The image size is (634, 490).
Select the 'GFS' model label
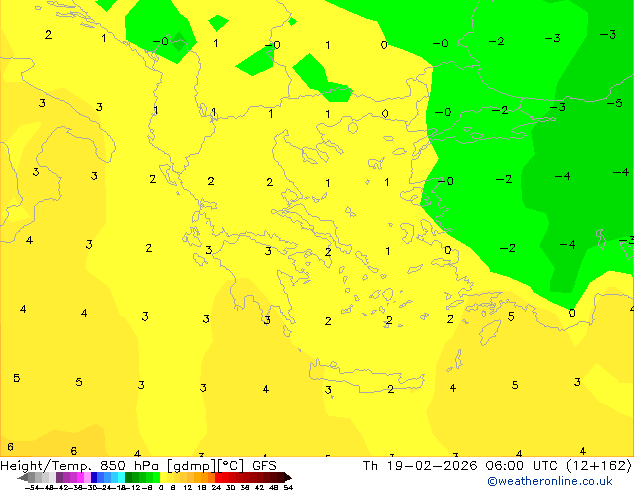pos(264,466)
